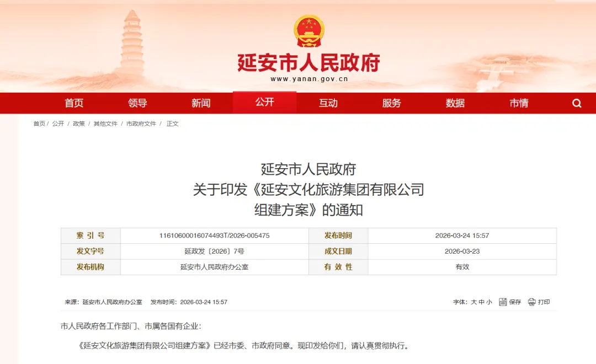Open the 新闻 section
The height and width of the screenshot is (364, 596).
[x=201, y=103]
